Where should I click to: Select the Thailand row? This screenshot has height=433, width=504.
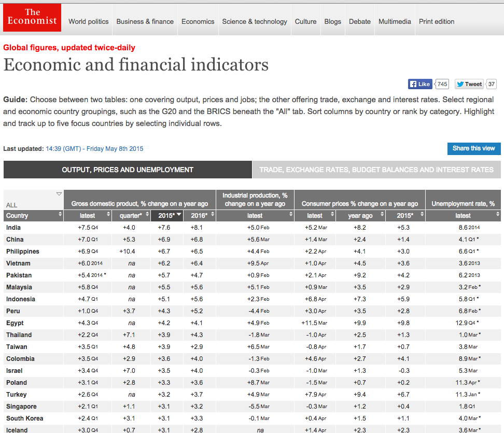click(x=252, y=334)
